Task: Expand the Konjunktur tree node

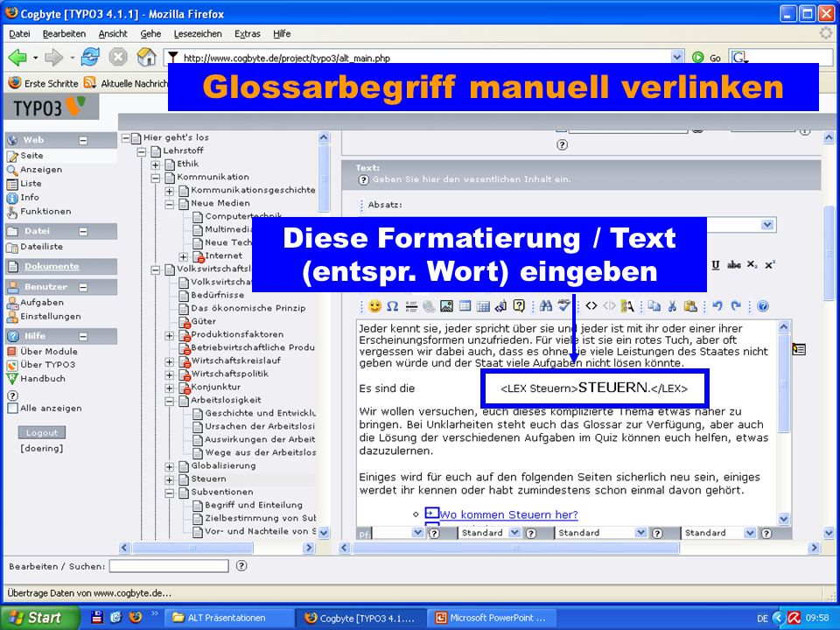Action: pos(169,388)
